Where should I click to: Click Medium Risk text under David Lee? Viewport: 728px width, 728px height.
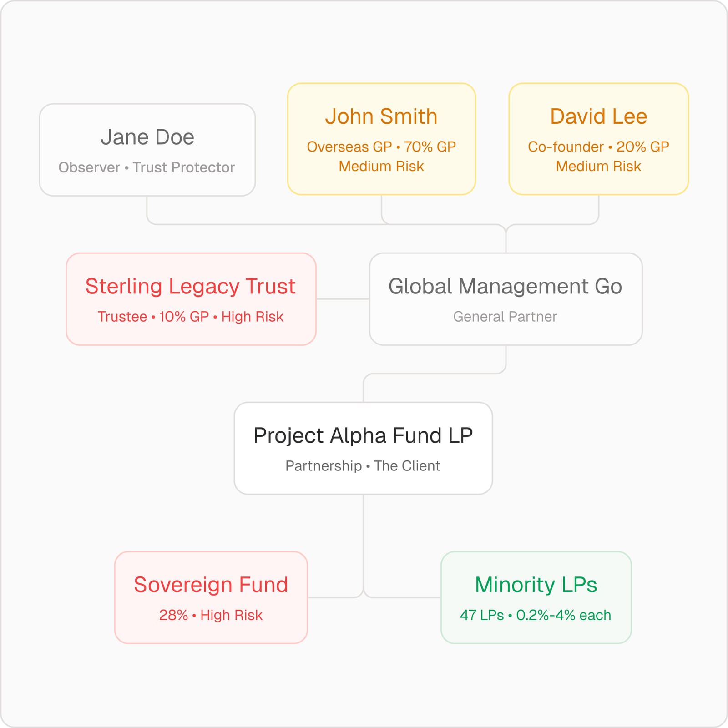coord(598,166)
